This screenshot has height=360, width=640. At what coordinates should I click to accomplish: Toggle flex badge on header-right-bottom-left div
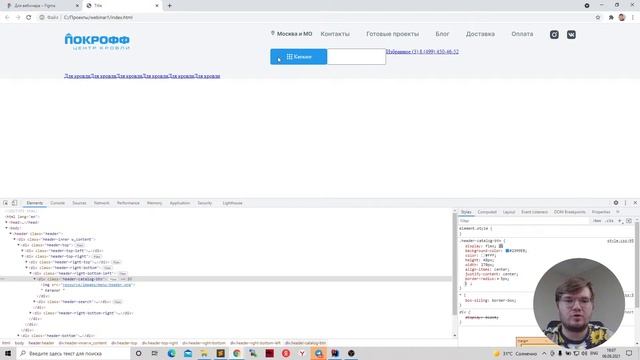[122, 273]
